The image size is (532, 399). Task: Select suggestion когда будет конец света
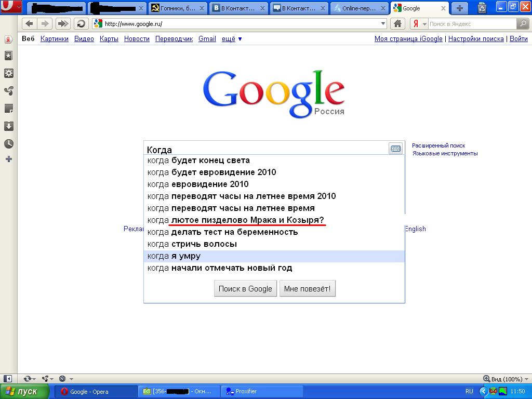pyautogui.click(x=274, y=160)
